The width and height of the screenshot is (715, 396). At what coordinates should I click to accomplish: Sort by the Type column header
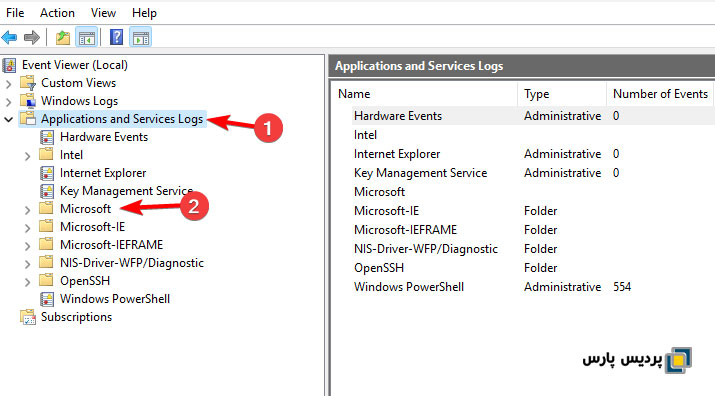tap(562, 94)
